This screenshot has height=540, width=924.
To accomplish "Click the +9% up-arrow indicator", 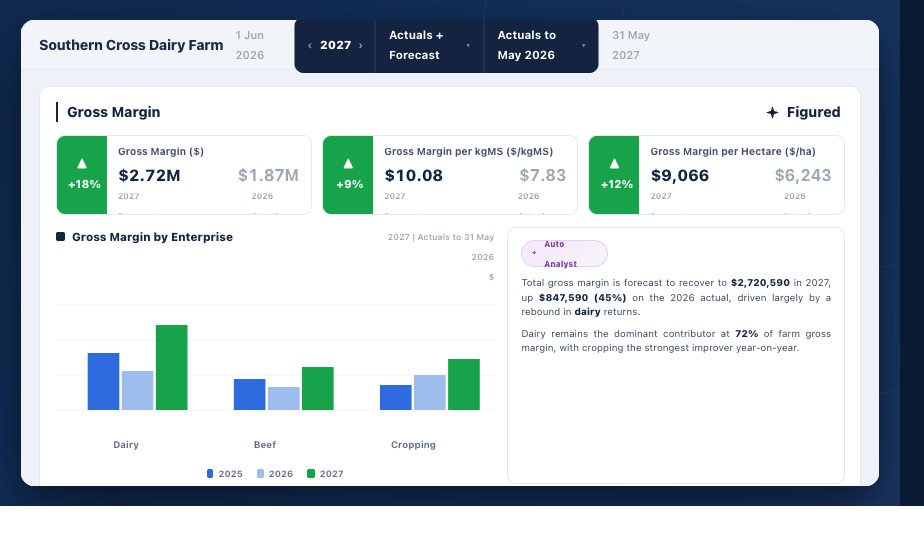I will pyautogui.click(x=348, y=175).
